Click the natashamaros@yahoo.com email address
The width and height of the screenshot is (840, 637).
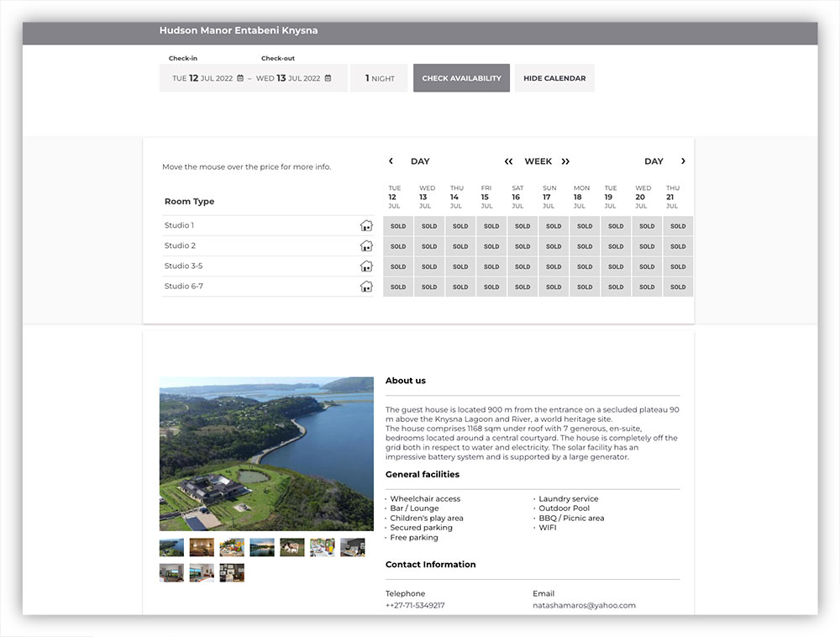pyautogui.click(x=584, y=605)
